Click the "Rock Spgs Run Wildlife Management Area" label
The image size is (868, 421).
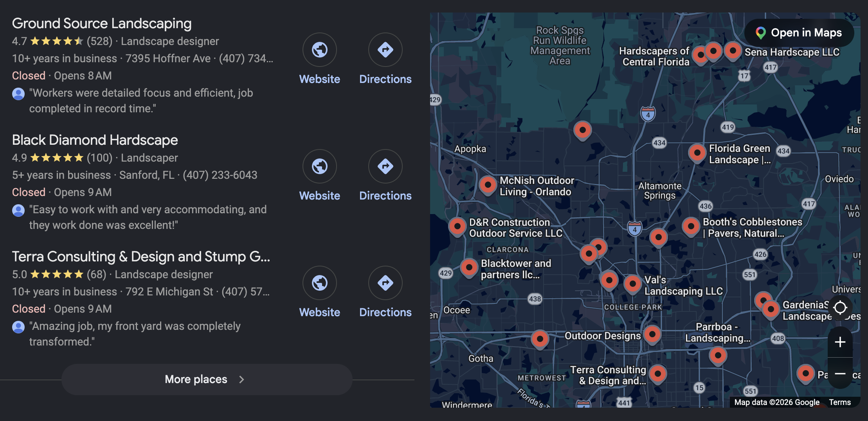[560, 45]
